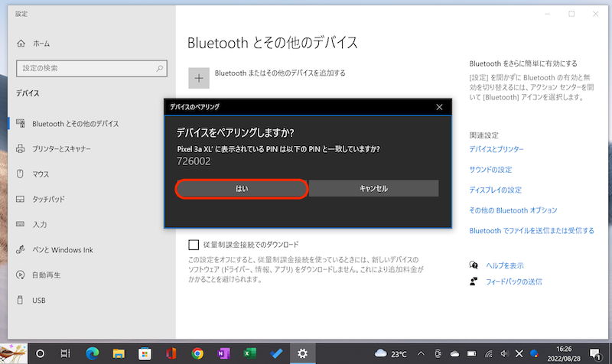The width and height of the screenshot is (612, 364).
Task: Click はい to confirm pairing
Action: (242, 188)
